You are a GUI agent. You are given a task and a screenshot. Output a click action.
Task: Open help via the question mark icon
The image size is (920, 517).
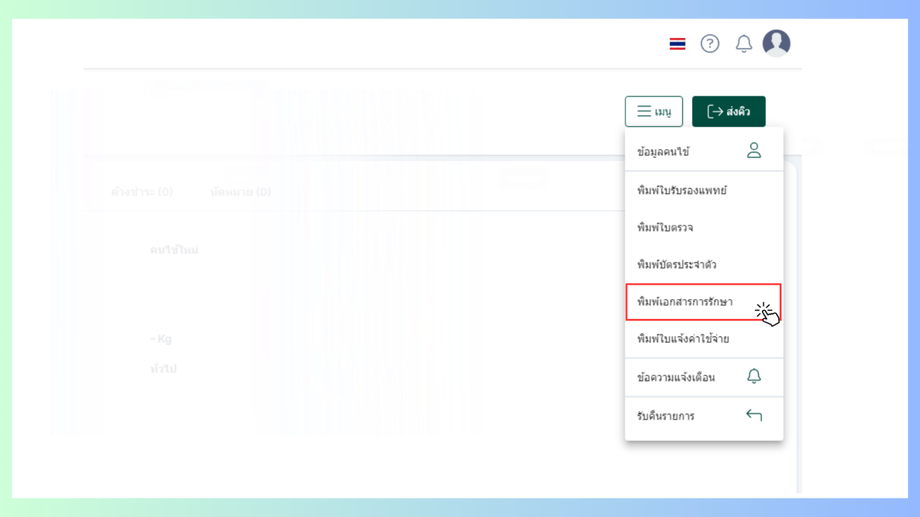pyautogui.click(x=710, y=43)
